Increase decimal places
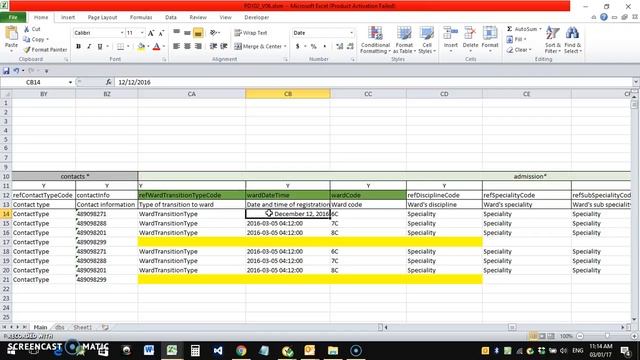This screenshot has width=640, height=360. [340, 47]
